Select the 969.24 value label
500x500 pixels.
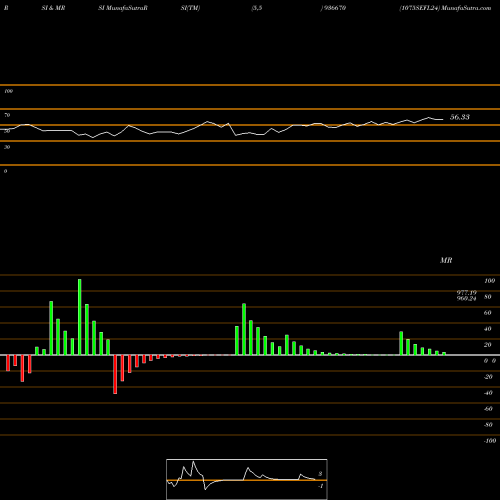[x=467, y=298]
